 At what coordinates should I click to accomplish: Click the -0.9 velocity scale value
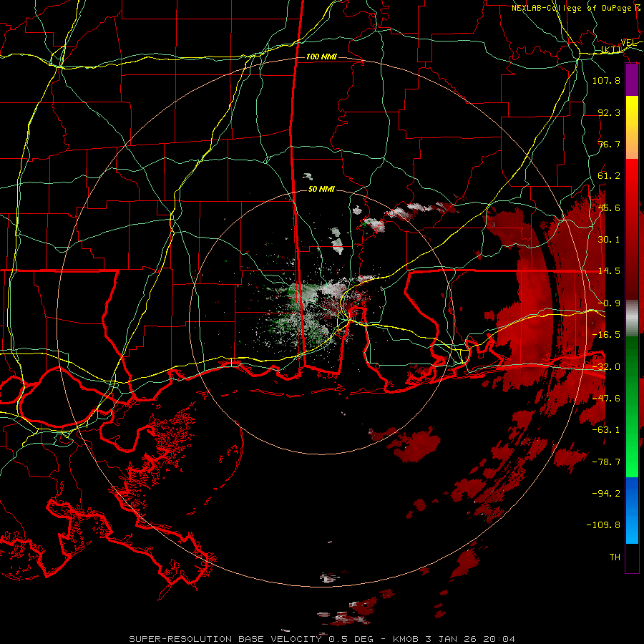click(x=609, y=303)
